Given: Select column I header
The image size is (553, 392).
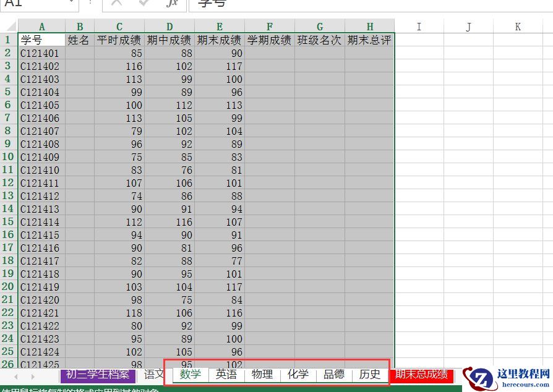Looking at the screenshot, I should tap(419, 27).
